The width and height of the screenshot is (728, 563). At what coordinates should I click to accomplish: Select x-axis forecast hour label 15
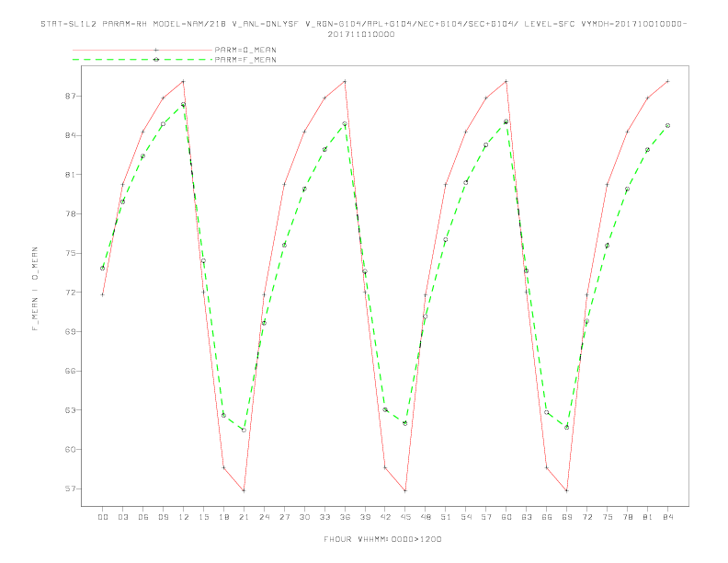[203, 517]
